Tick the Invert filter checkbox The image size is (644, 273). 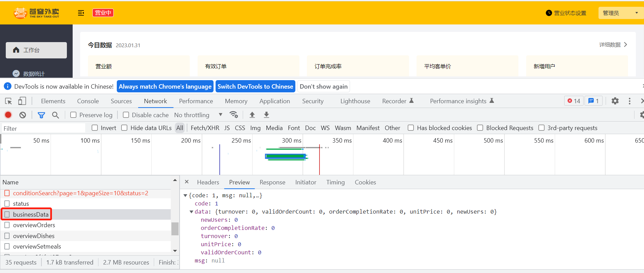tap(95, 128)
